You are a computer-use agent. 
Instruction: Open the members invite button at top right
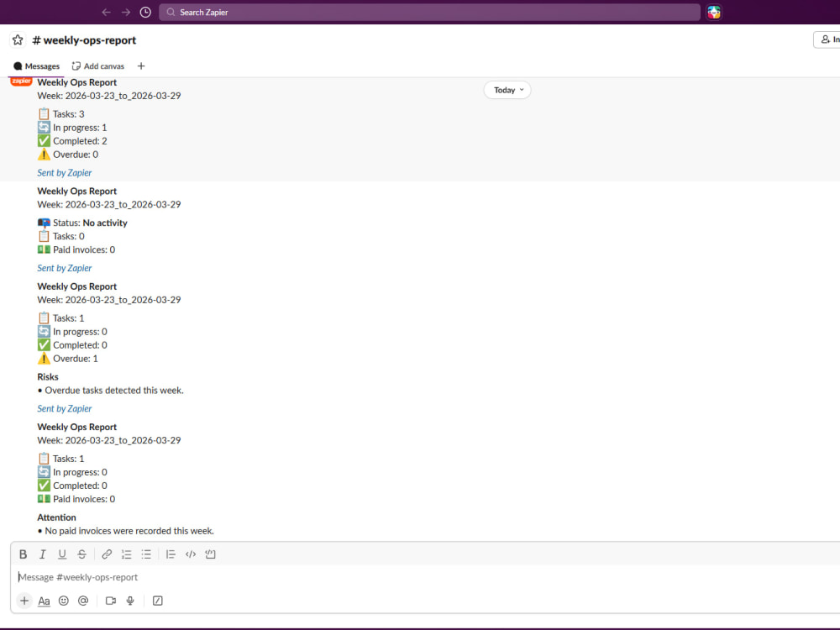click(827, 39)
